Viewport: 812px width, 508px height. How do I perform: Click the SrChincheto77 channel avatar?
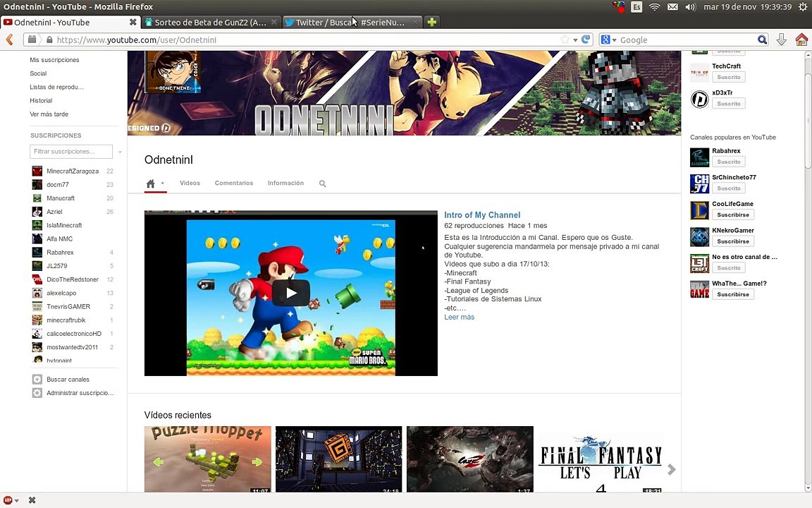coord(700,183)
